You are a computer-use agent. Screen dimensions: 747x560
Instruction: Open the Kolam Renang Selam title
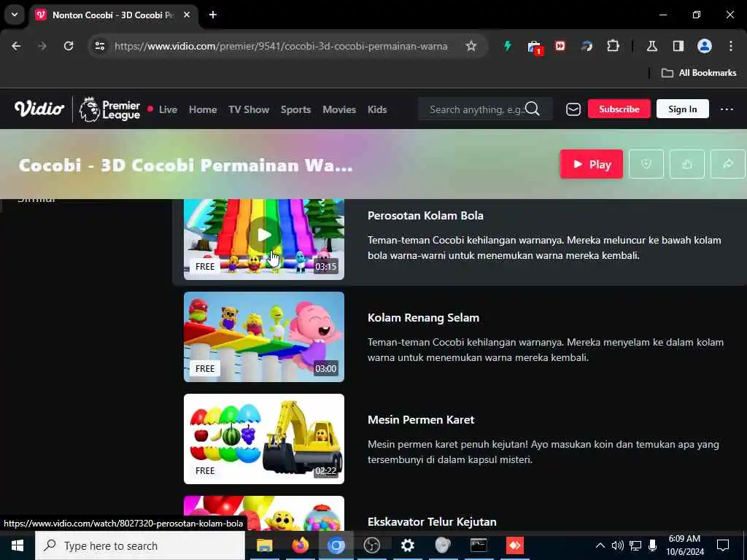coord(424,318)
